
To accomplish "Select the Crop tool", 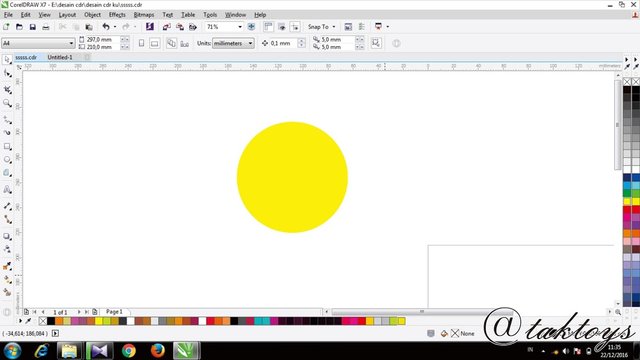I will click(7, 89).
